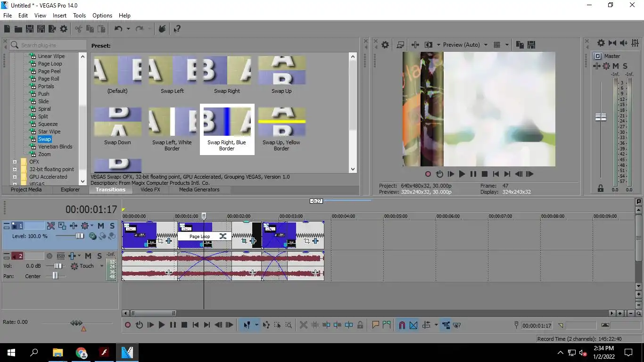Click the Master volume fader handle

(x=601, y=117)
